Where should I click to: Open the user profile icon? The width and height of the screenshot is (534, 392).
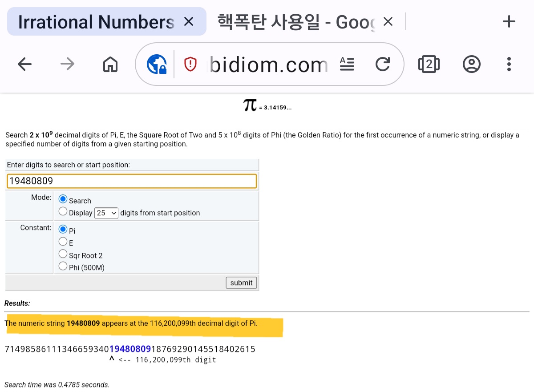click(471, 65)
